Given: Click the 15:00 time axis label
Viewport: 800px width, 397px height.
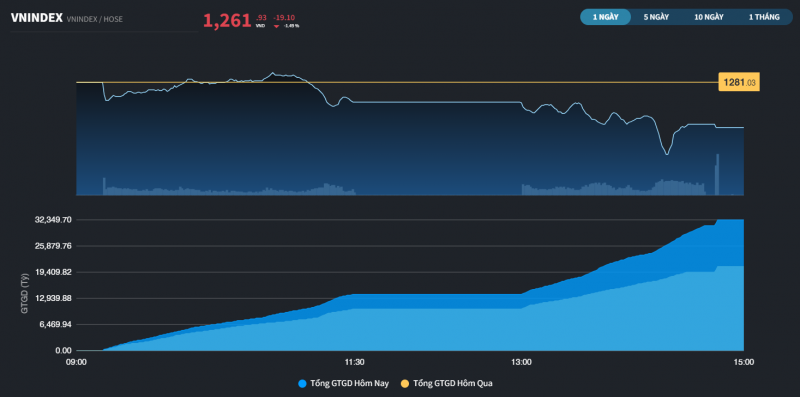Looking at the screenshot, I should pos(743,362).
